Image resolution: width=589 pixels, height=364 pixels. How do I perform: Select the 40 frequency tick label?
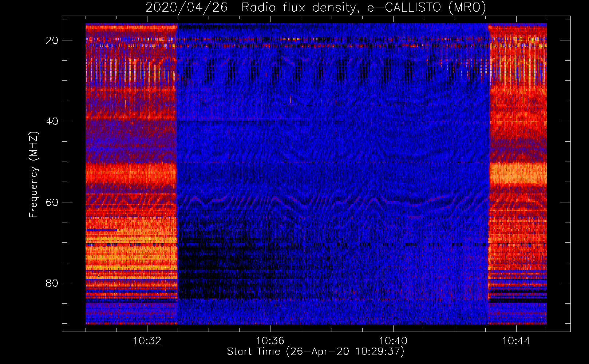[x=52, y=121]
